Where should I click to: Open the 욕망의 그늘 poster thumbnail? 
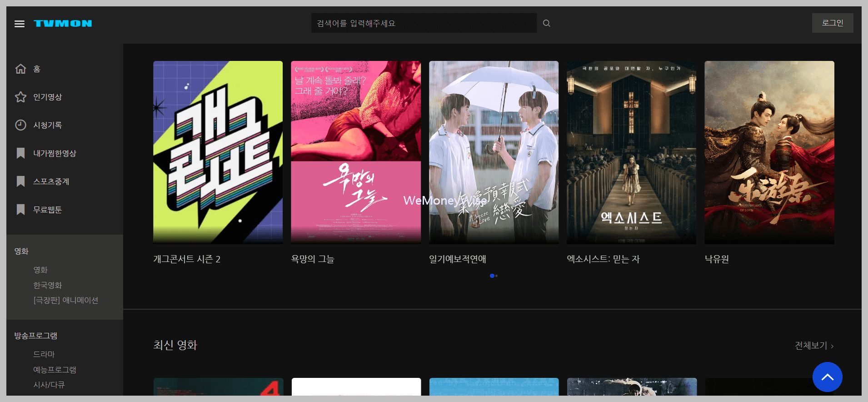pyautogui.click(x=356, y=152)
